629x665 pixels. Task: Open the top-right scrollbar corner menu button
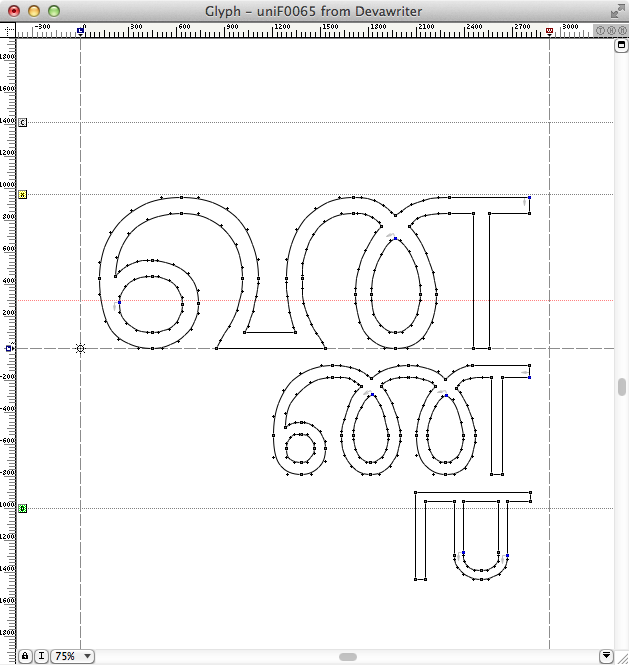pos(620,46)
